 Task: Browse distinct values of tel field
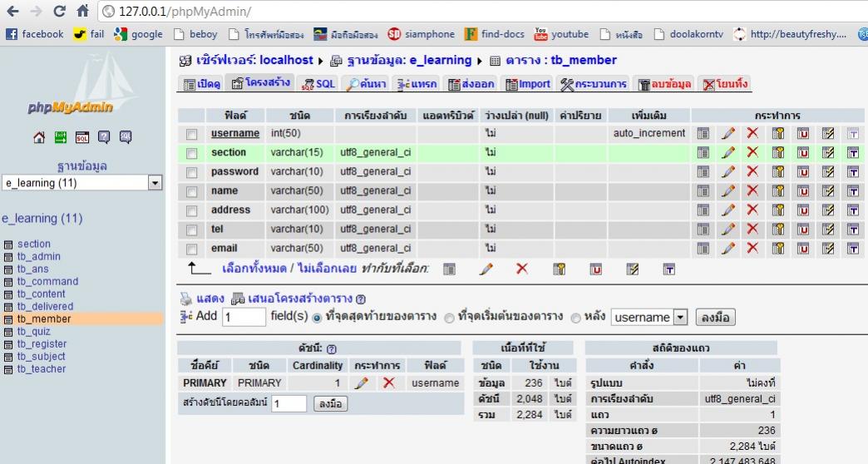pos(703,229)
